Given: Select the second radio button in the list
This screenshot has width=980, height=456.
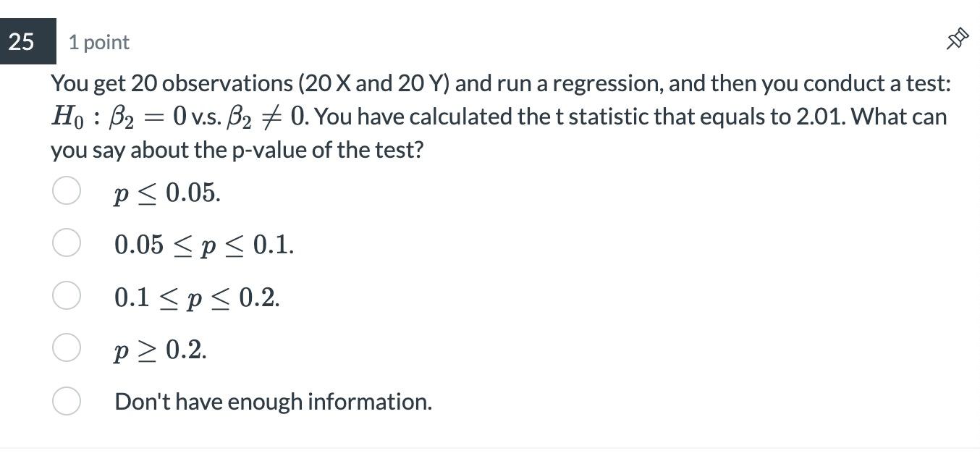Looking at the screenshot, I should (66, 242).
